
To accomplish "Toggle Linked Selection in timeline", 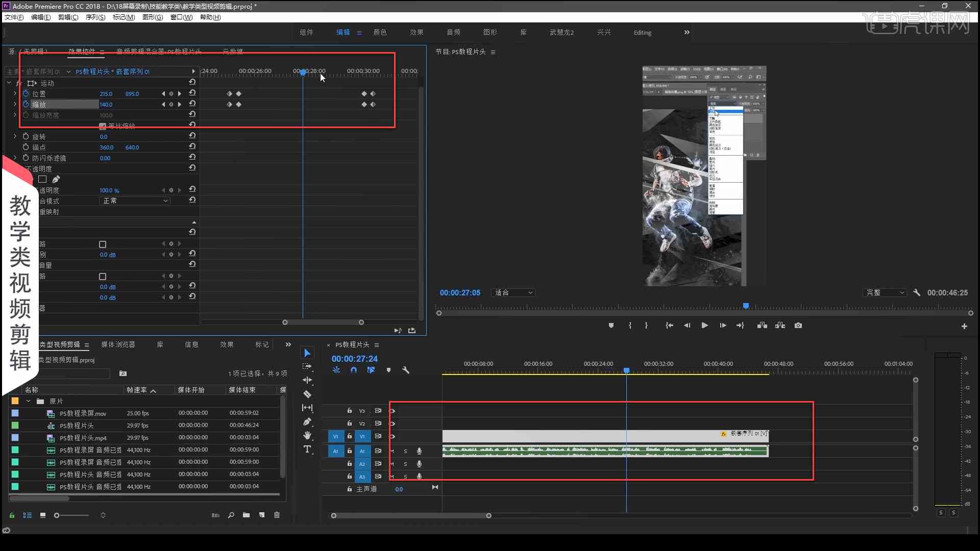I will (371, 370).
